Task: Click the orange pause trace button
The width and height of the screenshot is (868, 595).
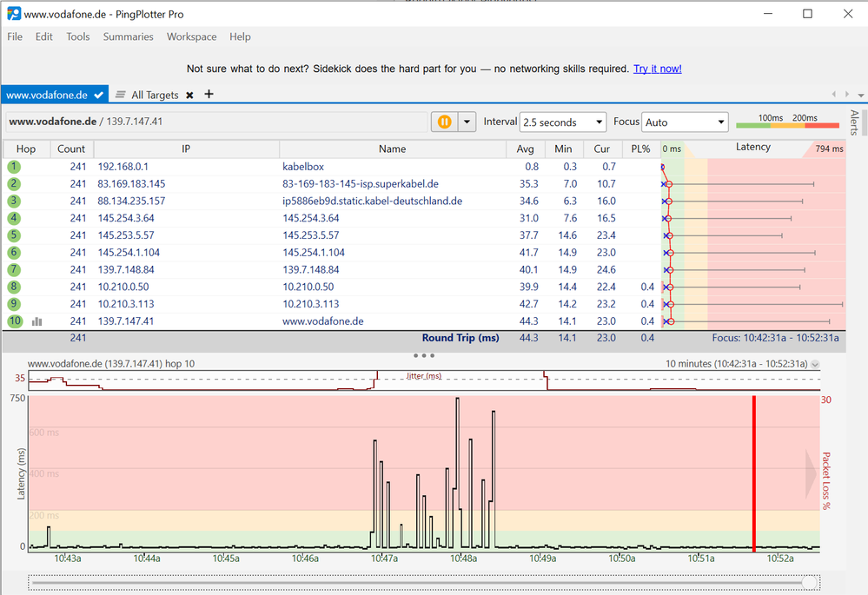Action: coord(445,122)
